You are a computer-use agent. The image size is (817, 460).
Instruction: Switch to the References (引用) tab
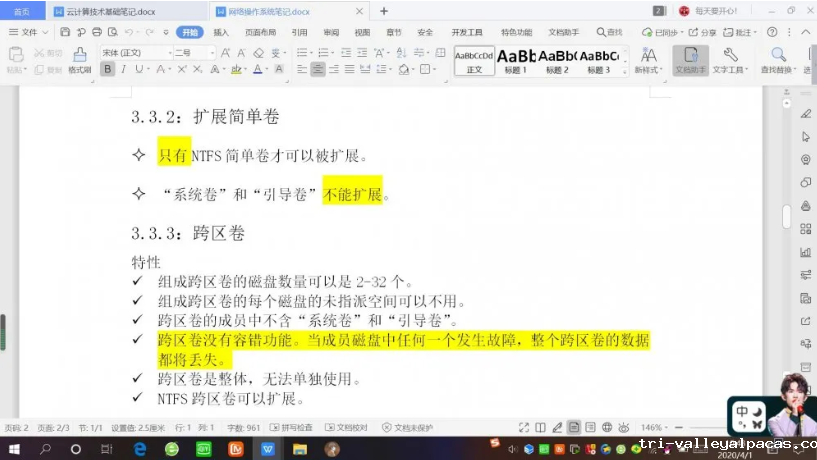[x=299, y=32]
